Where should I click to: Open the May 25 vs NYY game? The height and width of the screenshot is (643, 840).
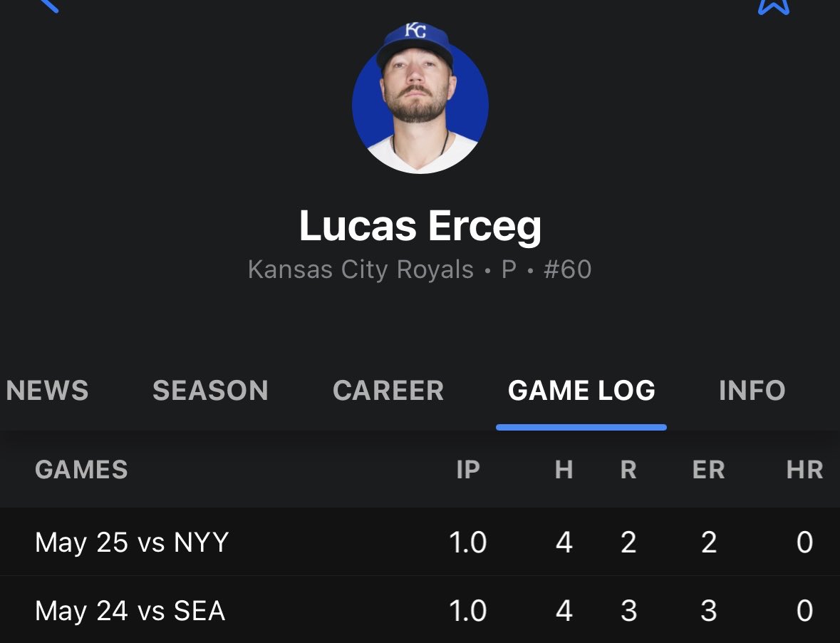(x=420, y=542)
